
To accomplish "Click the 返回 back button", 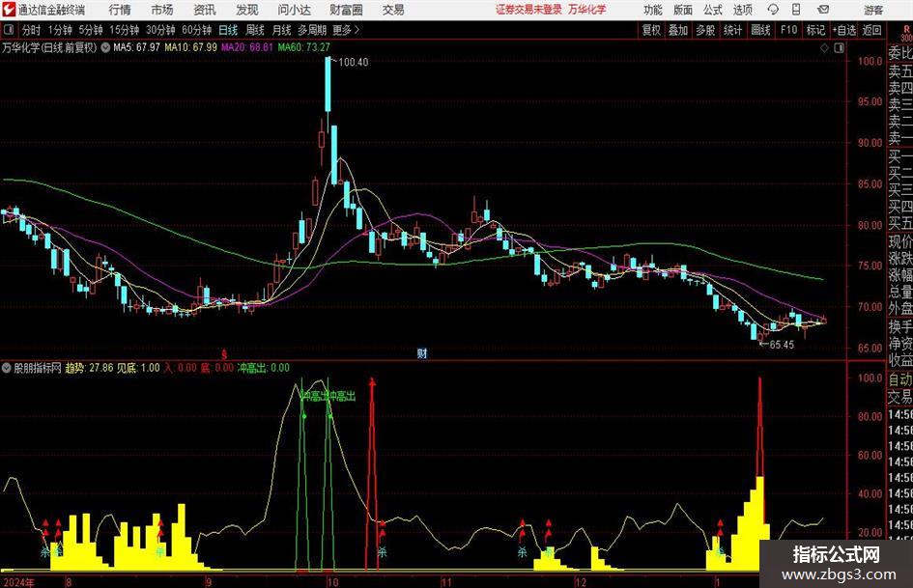I will pos(871,30).
